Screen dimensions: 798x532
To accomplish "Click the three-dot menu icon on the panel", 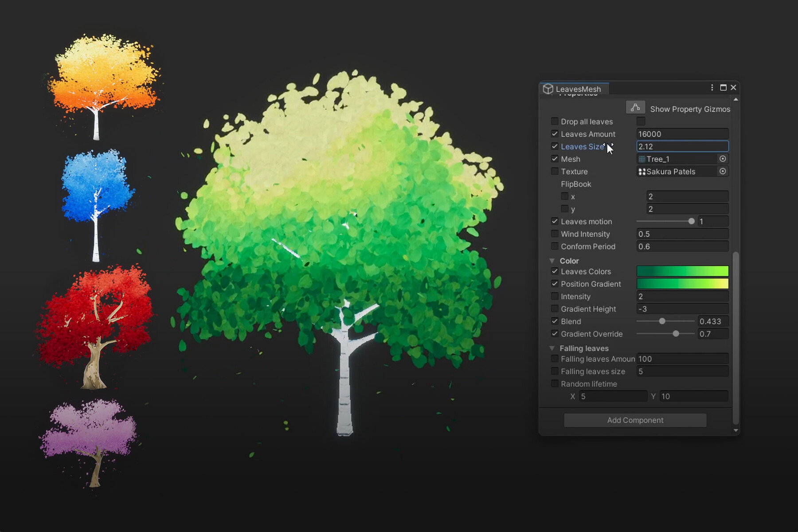I will tap(711, 88).
